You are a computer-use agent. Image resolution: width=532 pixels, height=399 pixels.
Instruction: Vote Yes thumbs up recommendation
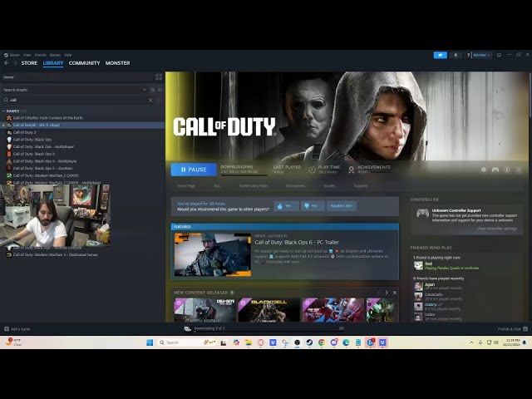(286, 206)
